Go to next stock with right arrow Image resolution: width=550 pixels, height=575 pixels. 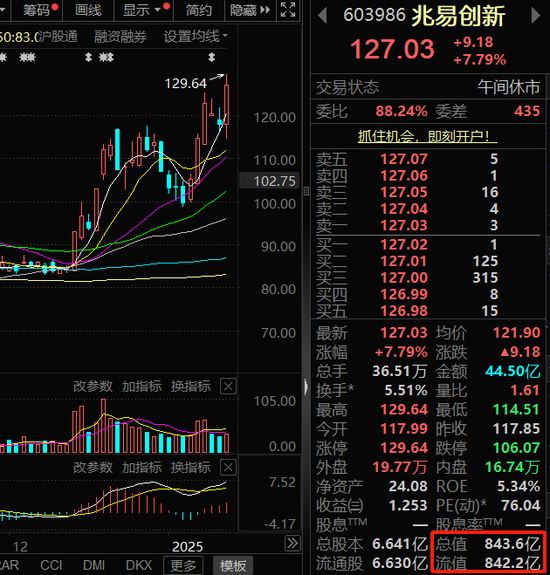pos(536,16)
